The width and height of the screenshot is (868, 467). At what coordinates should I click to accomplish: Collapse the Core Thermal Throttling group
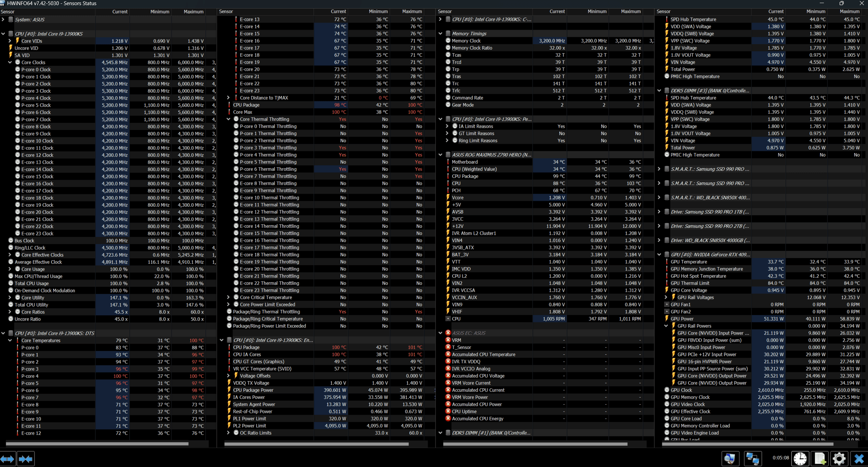[x=228, y=119]
